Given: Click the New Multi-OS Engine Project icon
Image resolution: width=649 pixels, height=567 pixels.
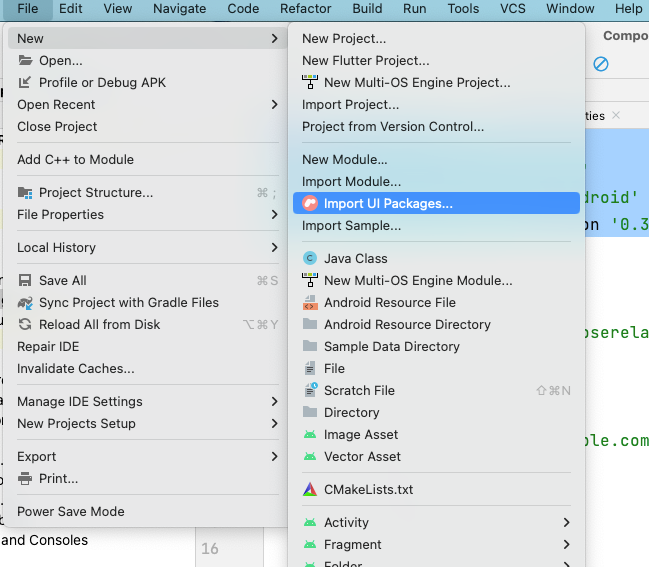Looking at the screenshot, I should coord(310,82).
